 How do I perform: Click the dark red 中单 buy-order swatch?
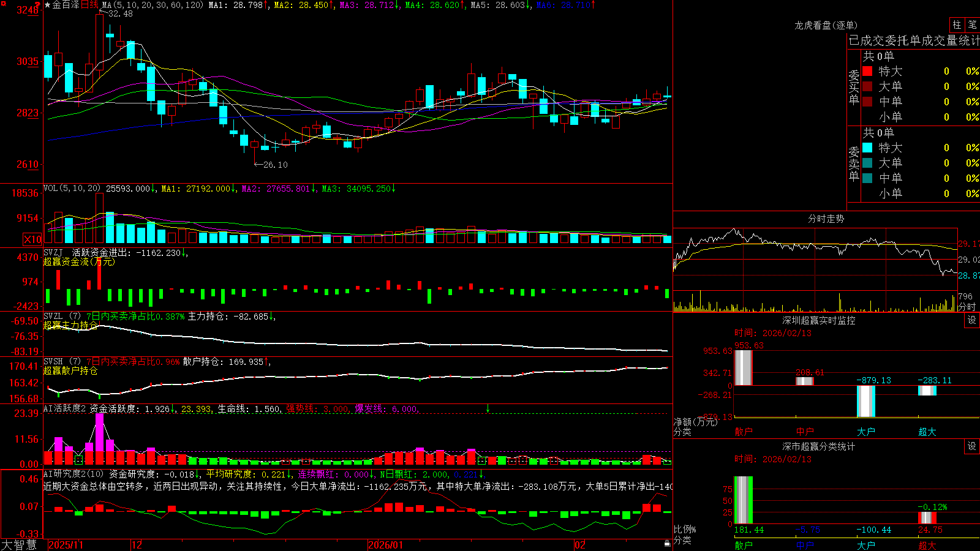click(x=867, y=102)
